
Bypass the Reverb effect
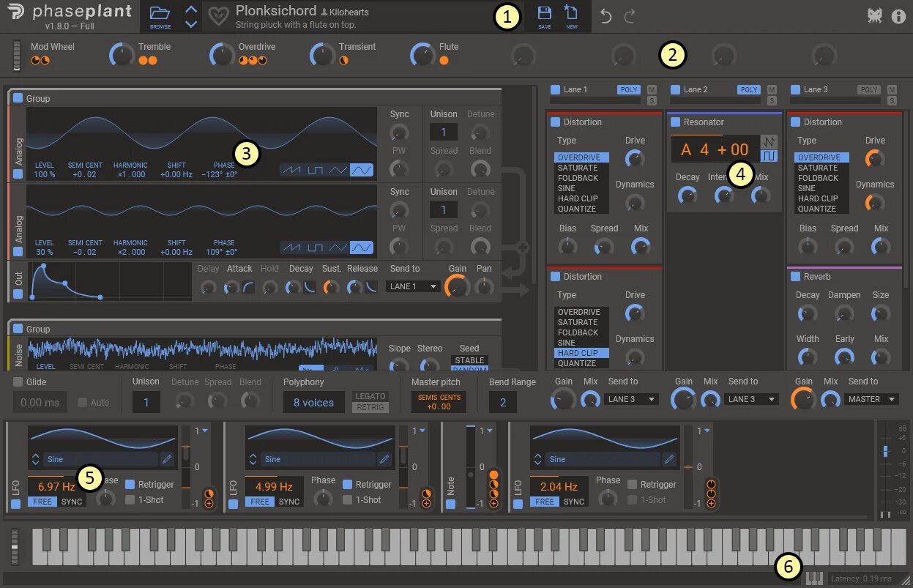pos(795,277)
